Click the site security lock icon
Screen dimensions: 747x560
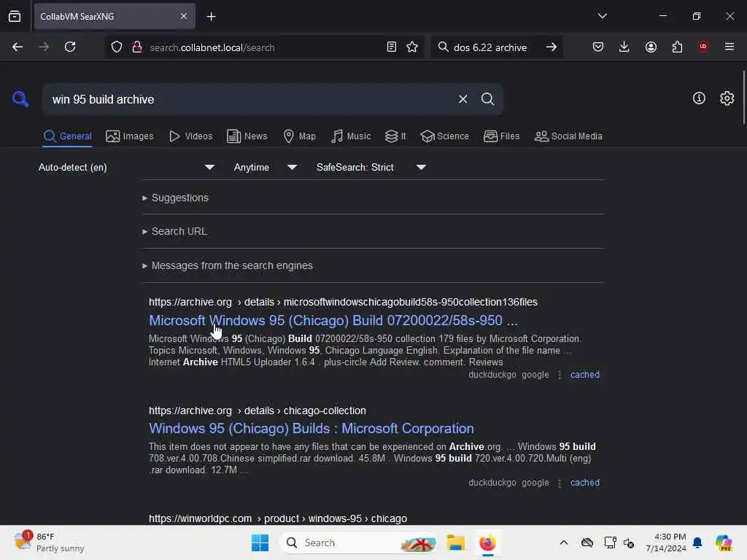pyautogui.click(x=136, y=47)
